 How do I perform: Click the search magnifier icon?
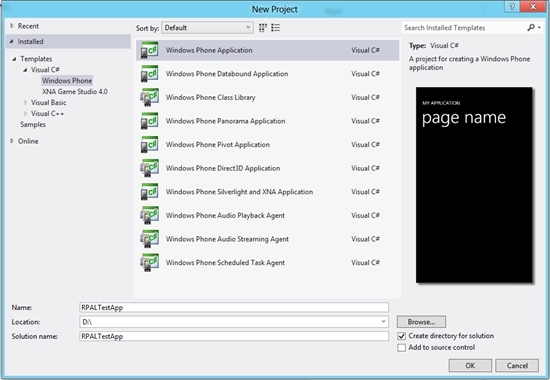pos(531,27)
